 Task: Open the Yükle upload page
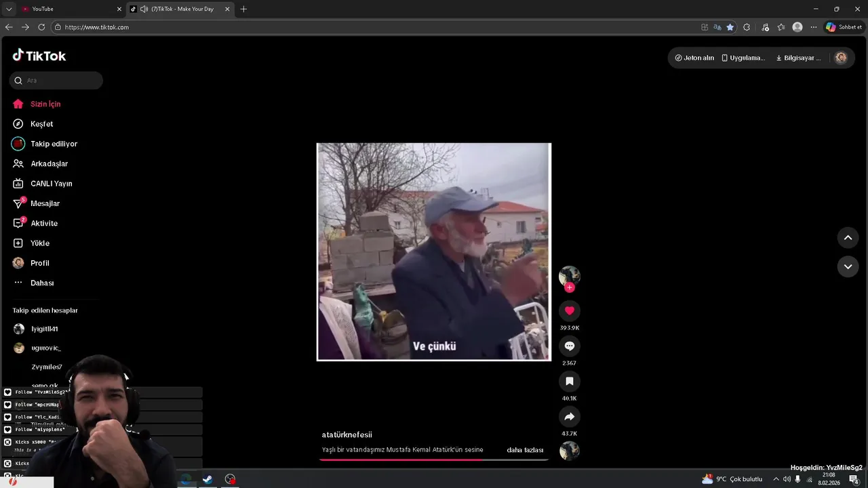coord(31,243)
